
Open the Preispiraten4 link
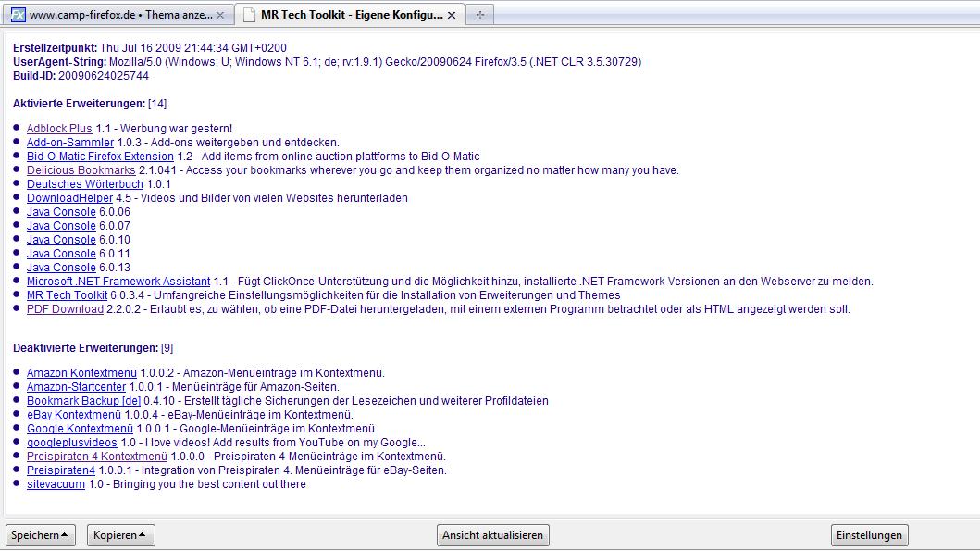61,470
